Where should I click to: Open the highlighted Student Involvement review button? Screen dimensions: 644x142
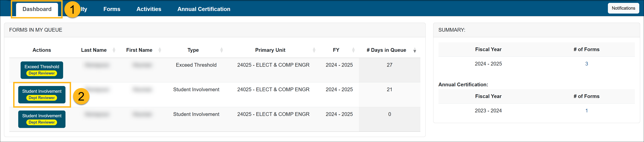point(42,95)
